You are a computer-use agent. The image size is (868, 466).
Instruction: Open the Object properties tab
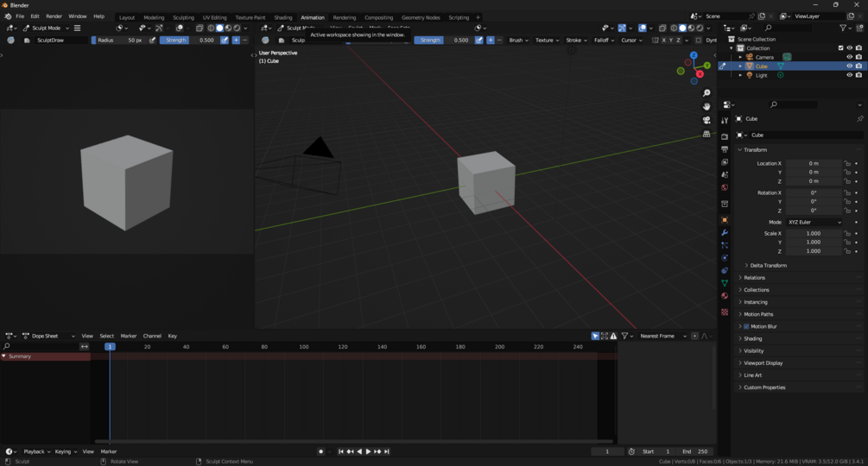click(x=725, y=220)
